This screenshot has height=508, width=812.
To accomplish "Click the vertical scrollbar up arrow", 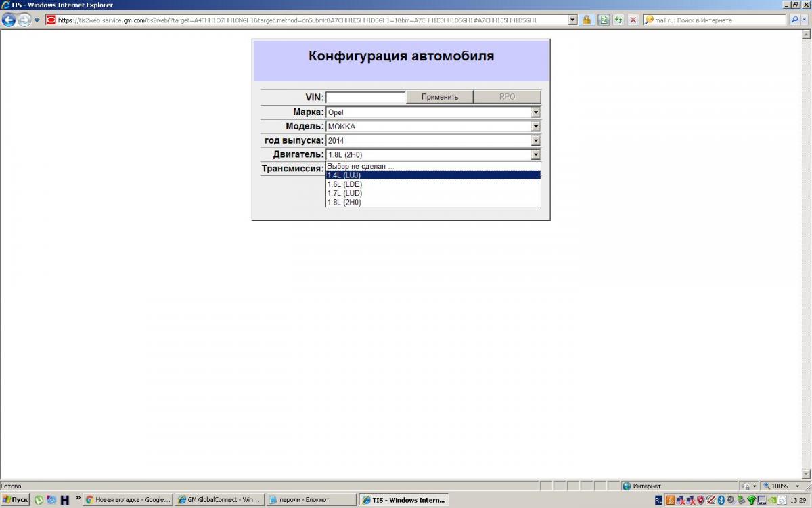I will [807, 35].
